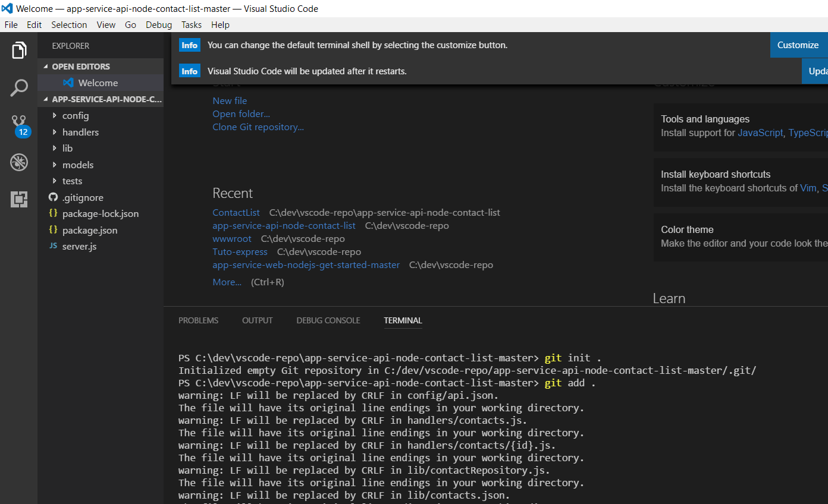The width and height of the screenshot is (828, 504).
Task: Open the Debug view in activity bar
Action: (19, 162)
